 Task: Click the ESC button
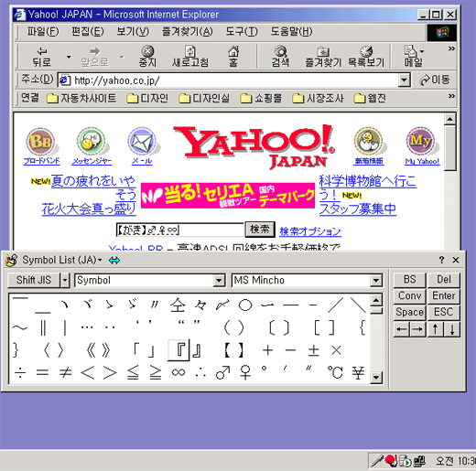[443, 312]
